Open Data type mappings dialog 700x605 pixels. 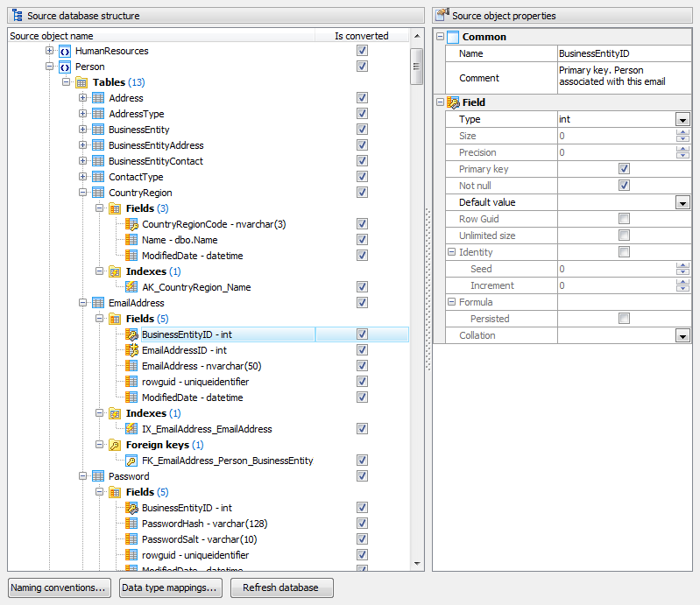(x=170, y=587)
